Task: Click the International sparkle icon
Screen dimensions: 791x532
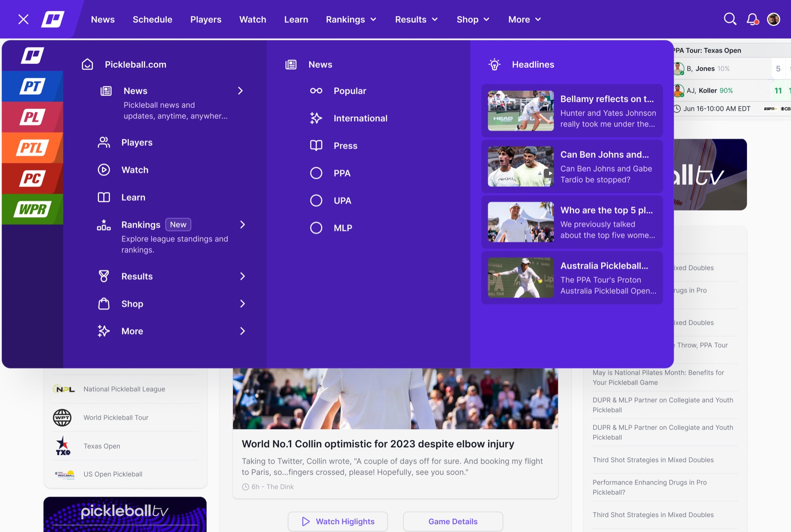Action: click(316, 118)
